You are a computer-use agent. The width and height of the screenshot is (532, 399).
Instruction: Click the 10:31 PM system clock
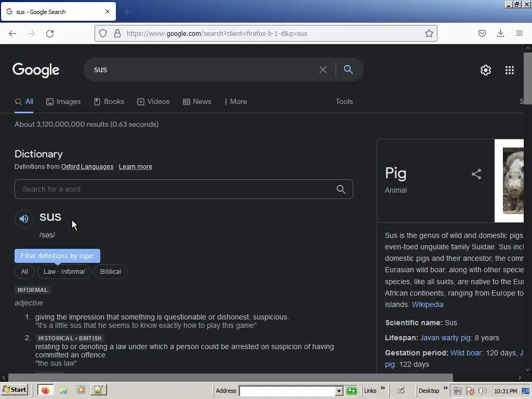(506, 391)
